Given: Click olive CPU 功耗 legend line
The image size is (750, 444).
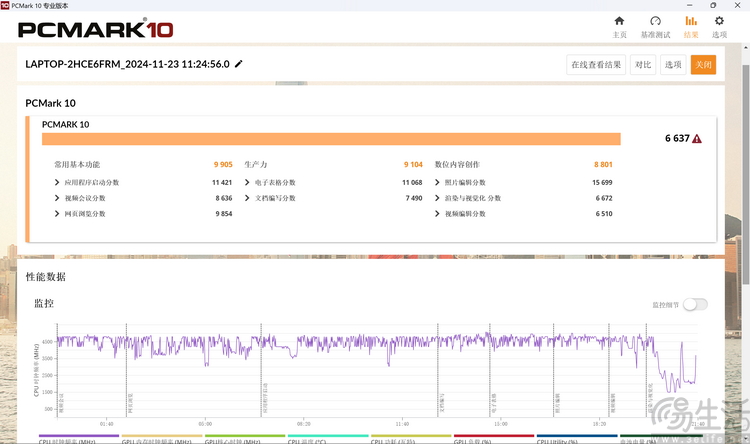Looking at the screenshot, I should click(411, 436).
